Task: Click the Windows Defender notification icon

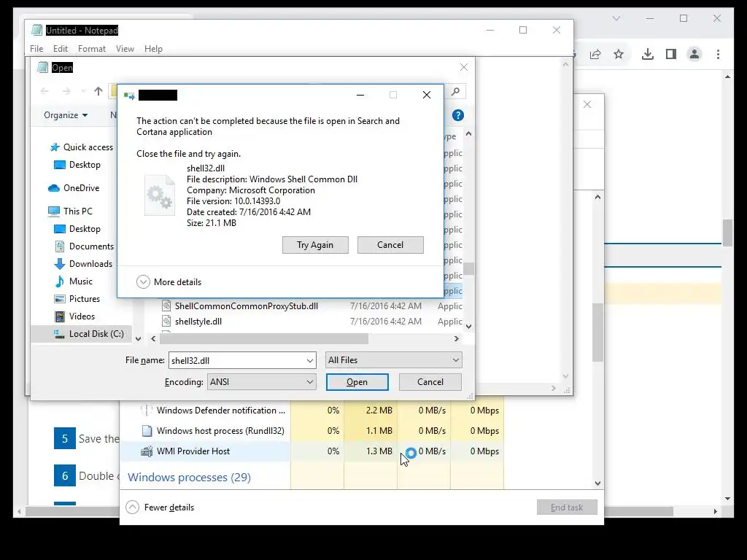Action: [x=147, y=410]
